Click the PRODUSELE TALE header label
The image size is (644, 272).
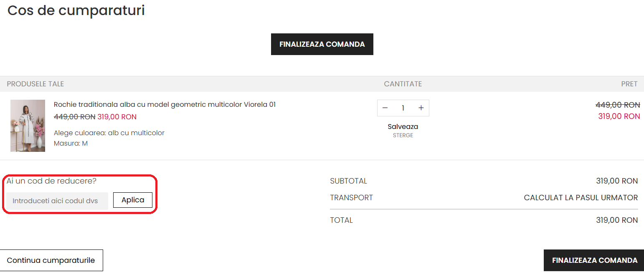35,84
